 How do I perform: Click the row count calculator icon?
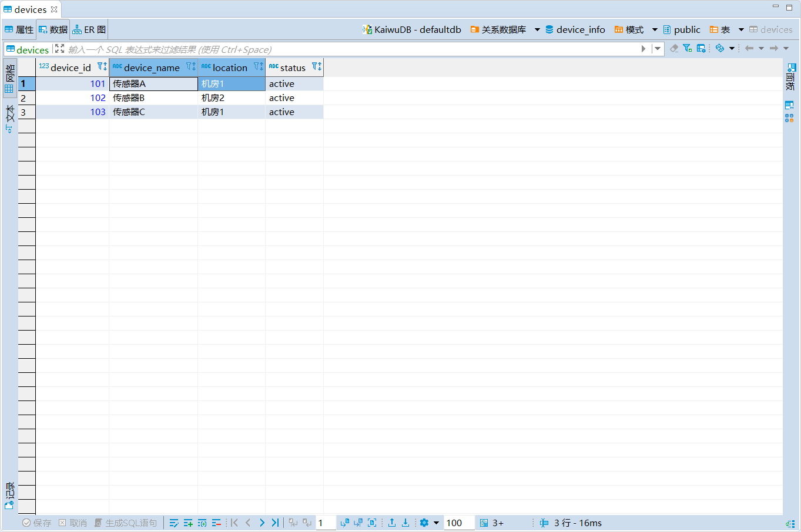484,523
